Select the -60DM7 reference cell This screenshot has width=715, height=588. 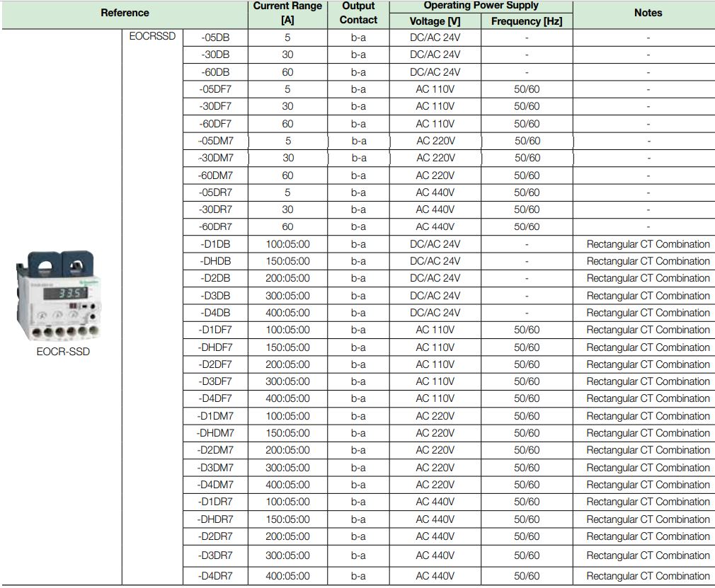[x=215, y=175]
